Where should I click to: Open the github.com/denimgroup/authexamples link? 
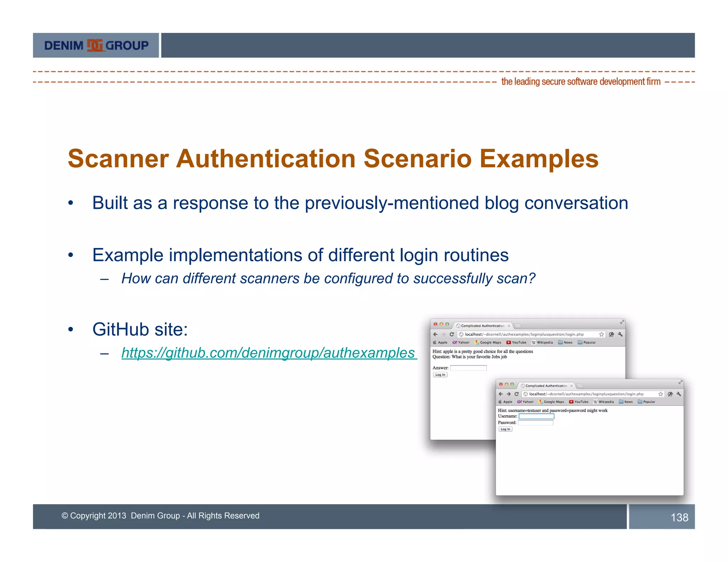(x=268, y=353)
